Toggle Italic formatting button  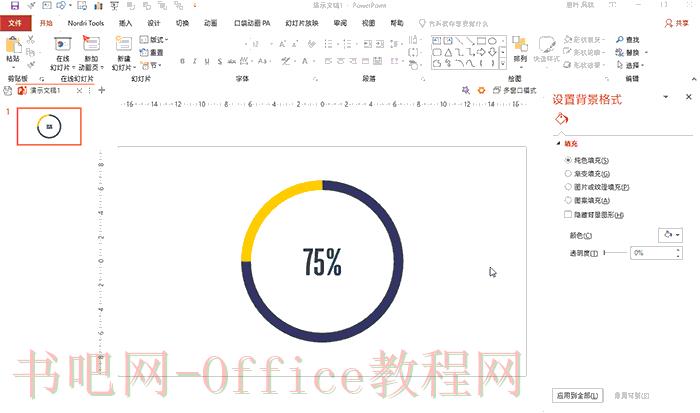[x=195, y=61]
